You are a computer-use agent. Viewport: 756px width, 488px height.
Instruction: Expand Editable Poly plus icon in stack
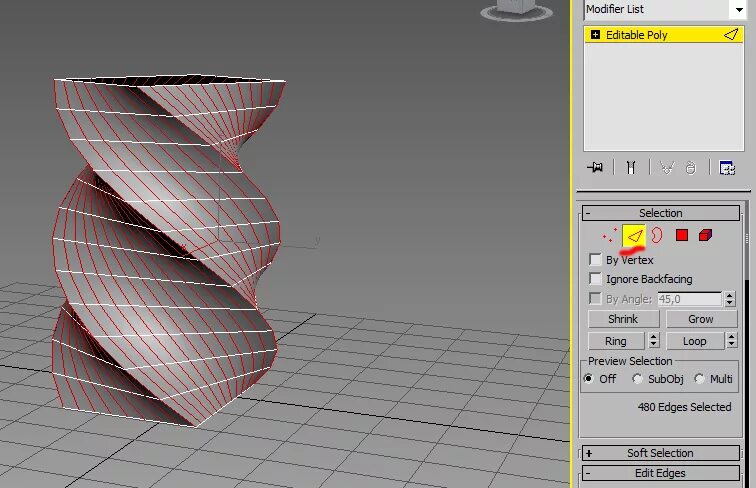595,35
